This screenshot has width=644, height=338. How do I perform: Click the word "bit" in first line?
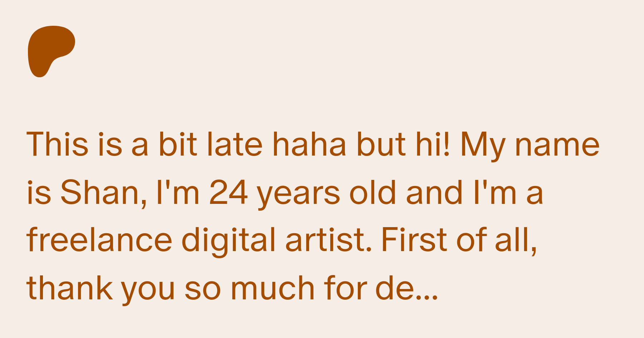(178, 144)
